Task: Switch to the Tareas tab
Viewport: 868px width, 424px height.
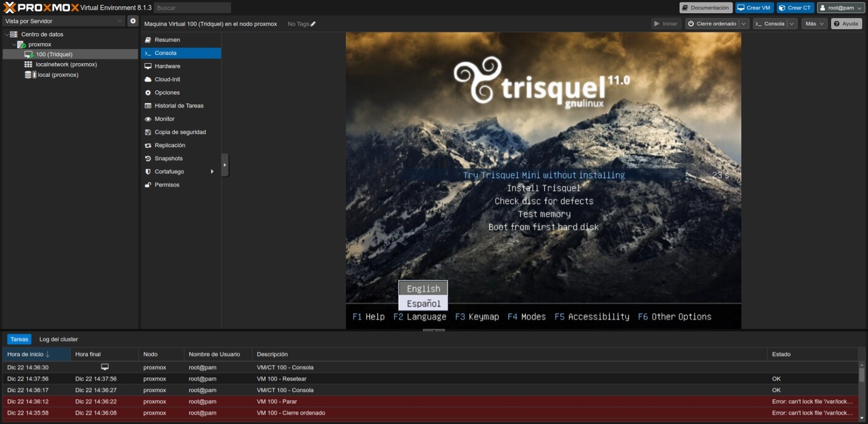Action: tap(19, 339)
